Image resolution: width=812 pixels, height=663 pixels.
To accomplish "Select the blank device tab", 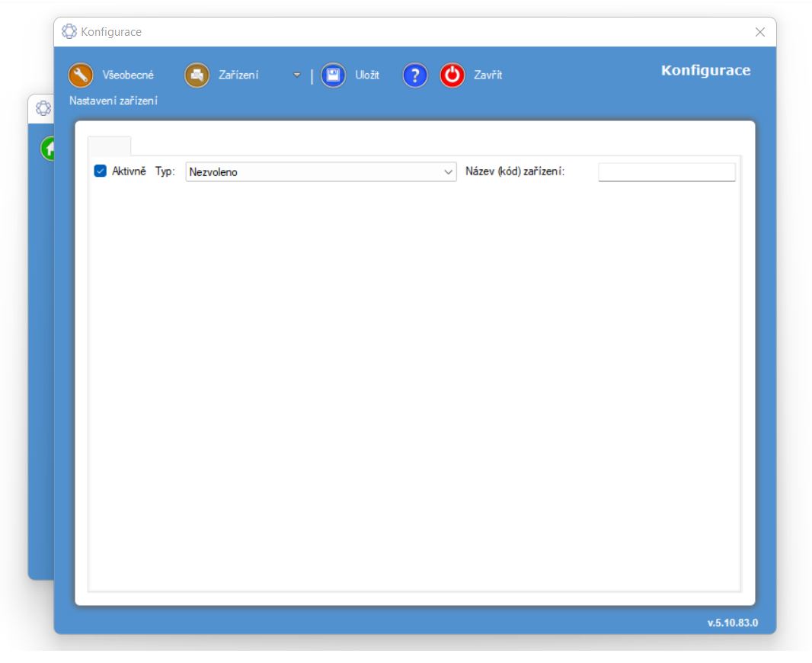I will pos(110,146).
